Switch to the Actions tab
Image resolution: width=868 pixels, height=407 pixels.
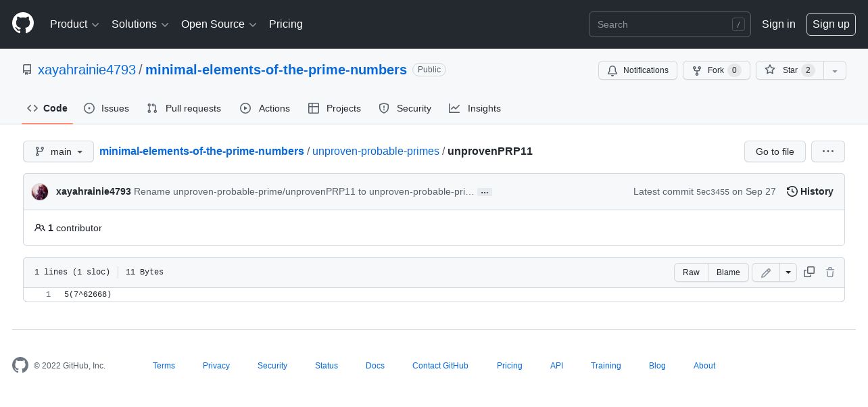pos(265,108)
